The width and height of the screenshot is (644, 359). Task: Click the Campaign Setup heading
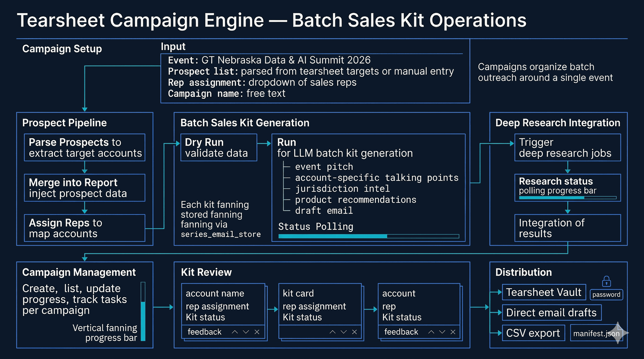coord(62,49)
